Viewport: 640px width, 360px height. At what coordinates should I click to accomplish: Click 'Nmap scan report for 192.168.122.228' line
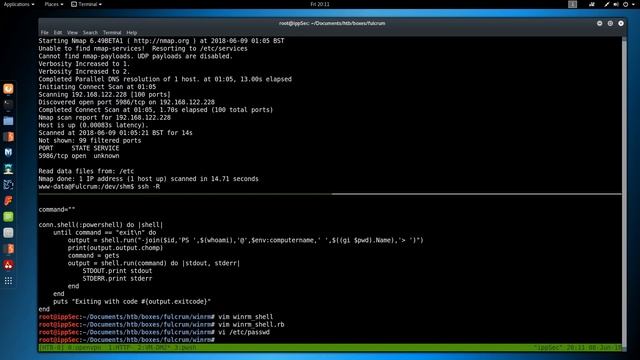click(104, 118)
